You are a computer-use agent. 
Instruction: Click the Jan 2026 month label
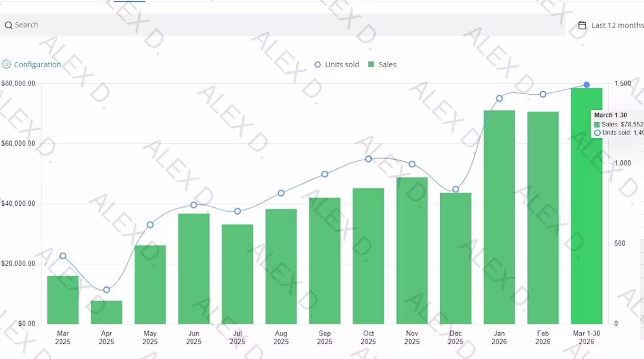499,338
